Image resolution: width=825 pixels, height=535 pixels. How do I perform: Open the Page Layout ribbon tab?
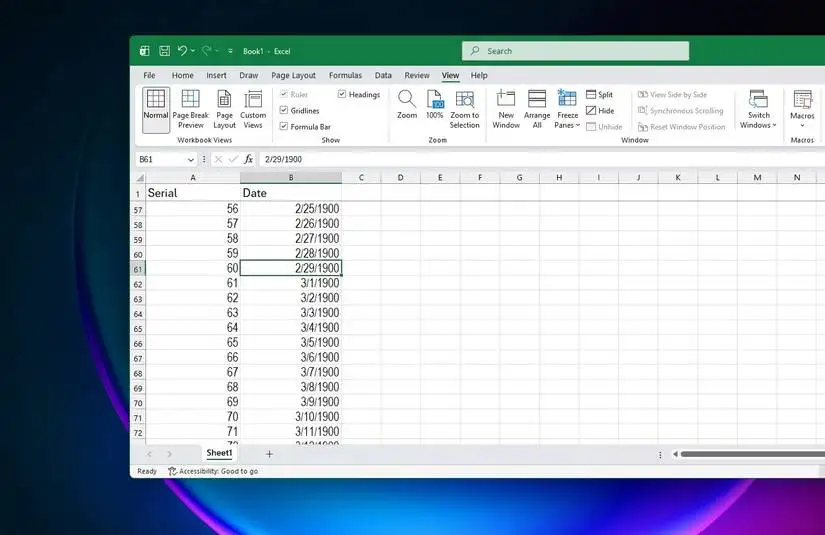click(x=294, y=75)
